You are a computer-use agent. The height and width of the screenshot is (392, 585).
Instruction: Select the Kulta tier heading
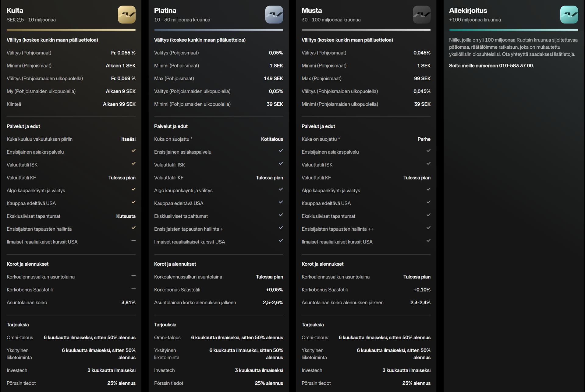15,10
